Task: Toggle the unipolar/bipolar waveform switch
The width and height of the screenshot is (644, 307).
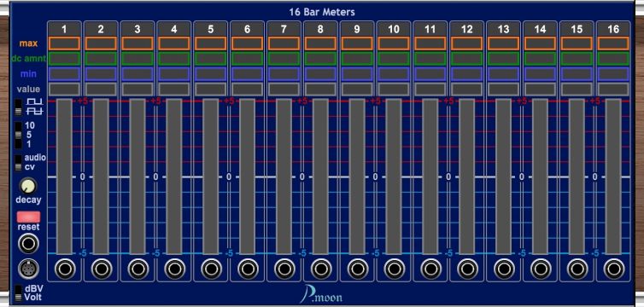Action: coord(18,107)
